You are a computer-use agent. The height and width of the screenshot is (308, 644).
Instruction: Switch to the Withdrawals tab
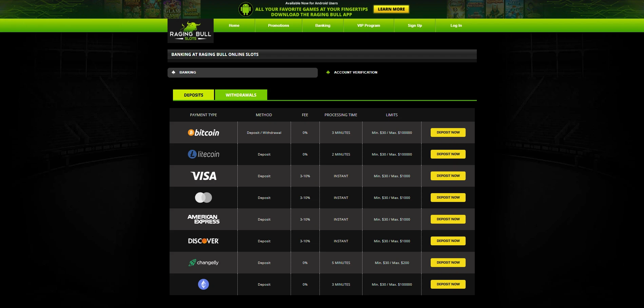tap(241, 95)
